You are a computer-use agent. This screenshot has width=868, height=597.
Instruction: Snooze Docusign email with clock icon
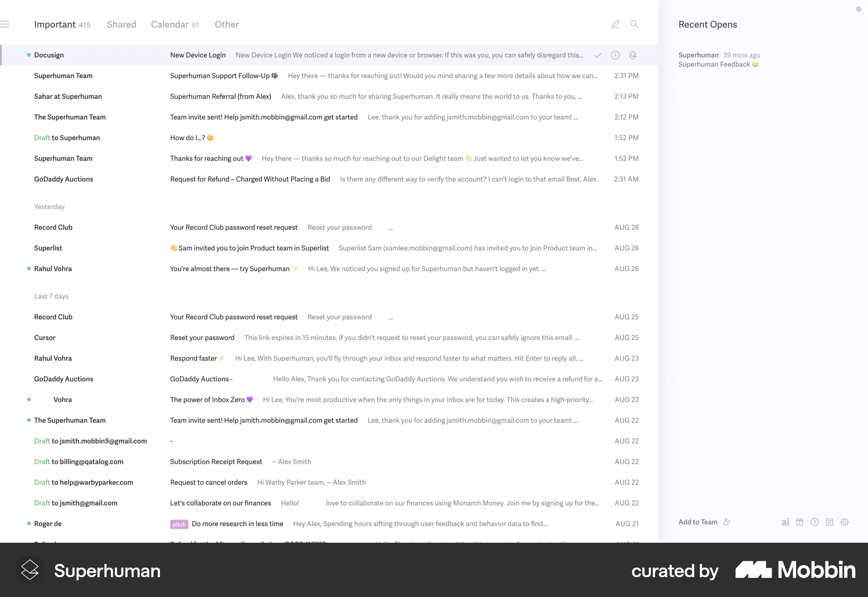[615, 55]
